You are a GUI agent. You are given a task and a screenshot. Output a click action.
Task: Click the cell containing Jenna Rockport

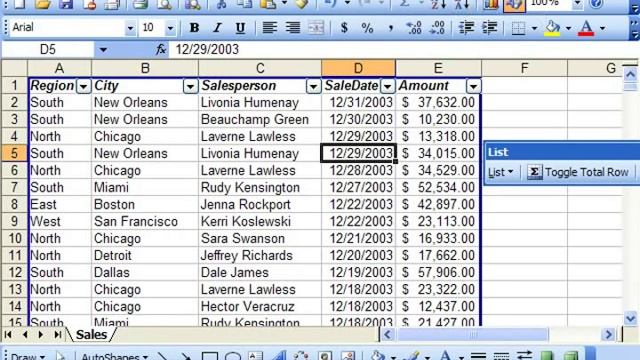coord(260,204)
